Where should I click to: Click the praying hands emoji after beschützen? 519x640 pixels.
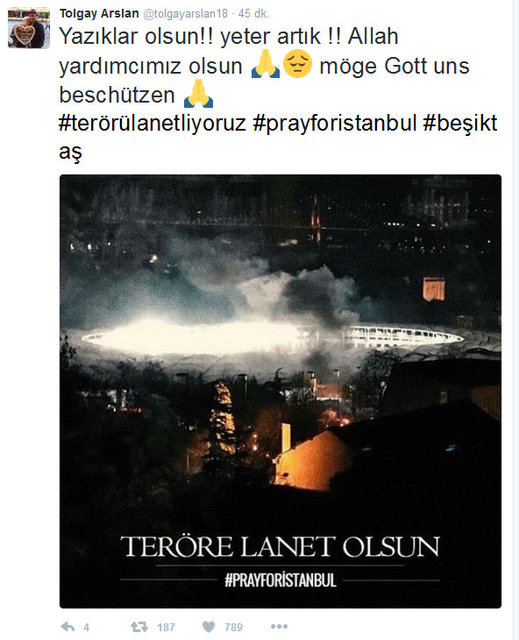(199, 93)
